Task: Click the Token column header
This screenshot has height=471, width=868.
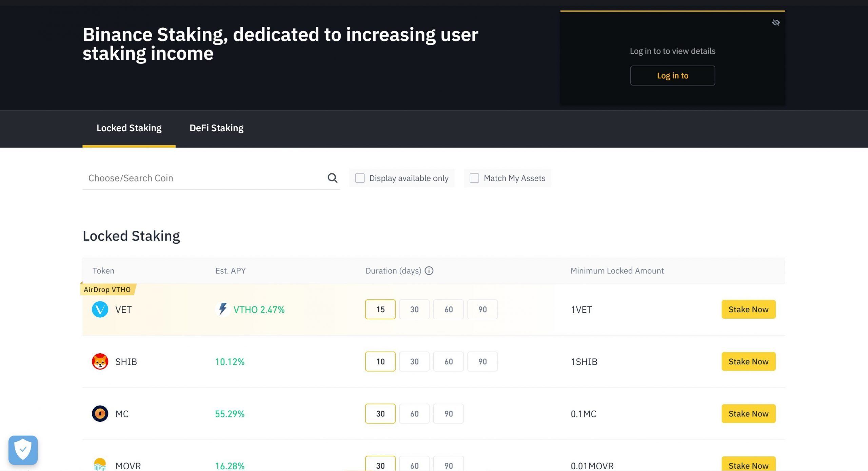Action: tap(103, 271)
